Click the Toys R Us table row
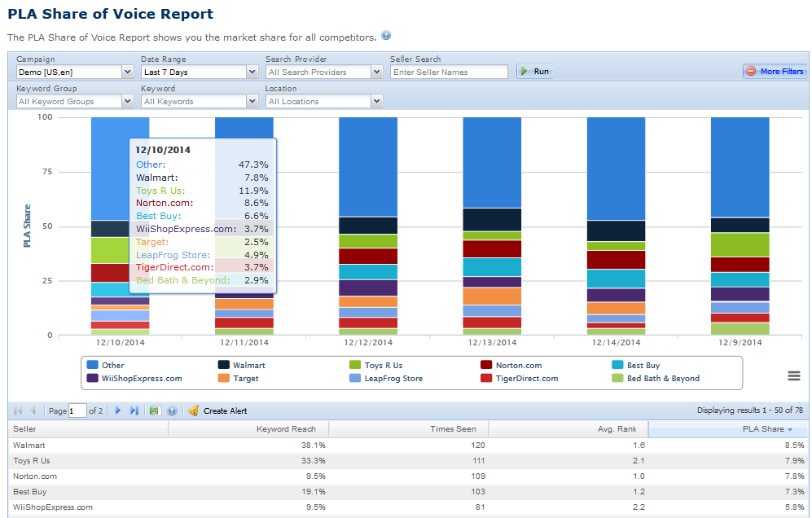Viewport: 812px width, 518px height. (409, 460)
